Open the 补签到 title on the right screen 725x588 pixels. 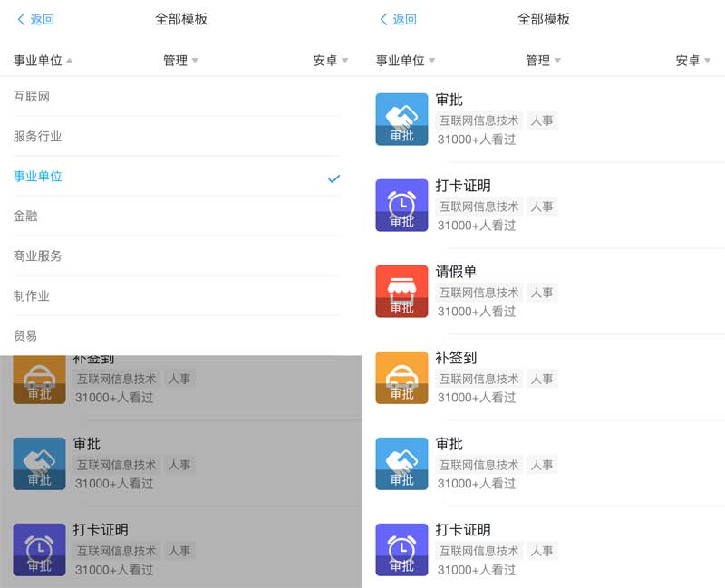coord(456,357)
